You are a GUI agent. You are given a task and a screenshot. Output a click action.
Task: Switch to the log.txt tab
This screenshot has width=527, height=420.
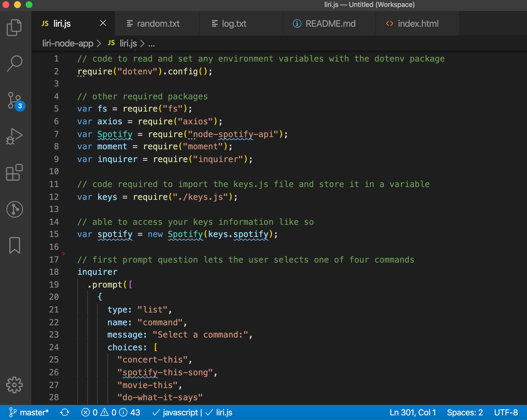(241, 24)
